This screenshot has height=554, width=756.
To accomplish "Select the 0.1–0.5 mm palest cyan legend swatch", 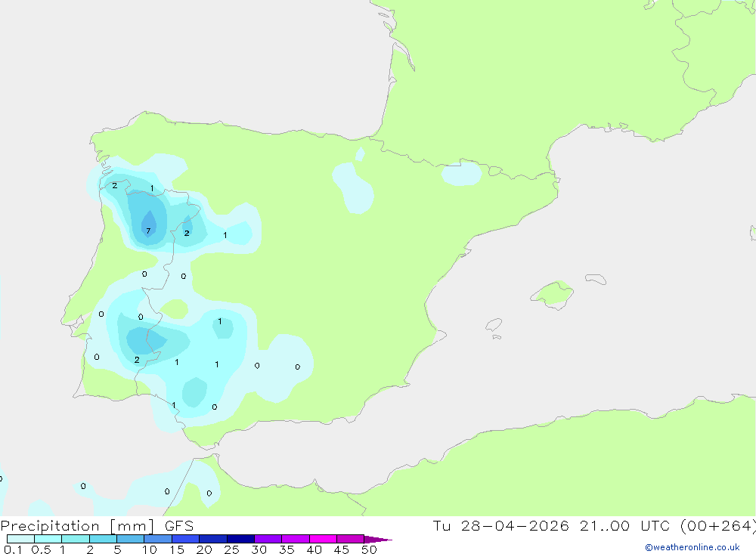I will click(20, 539).
